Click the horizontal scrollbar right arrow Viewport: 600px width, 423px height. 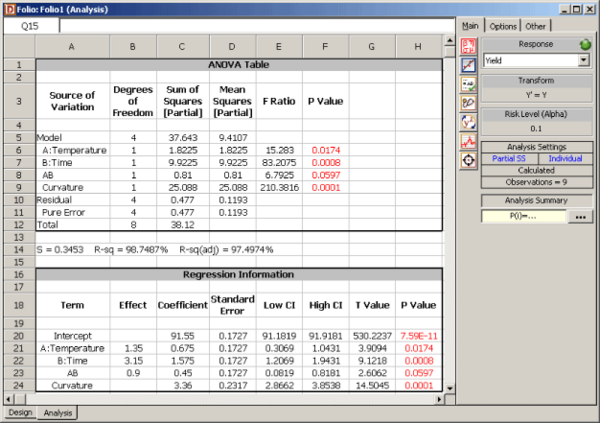point(439,400)
